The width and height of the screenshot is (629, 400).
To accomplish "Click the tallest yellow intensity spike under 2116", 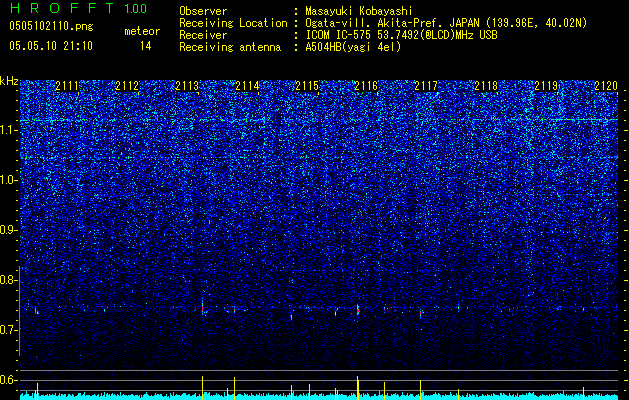I will [357, 388].
